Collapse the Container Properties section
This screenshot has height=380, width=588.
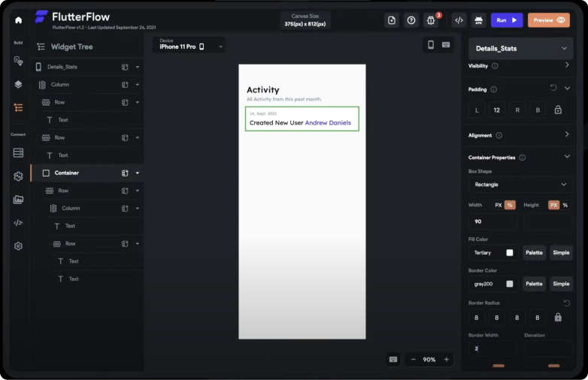point(567,156)
